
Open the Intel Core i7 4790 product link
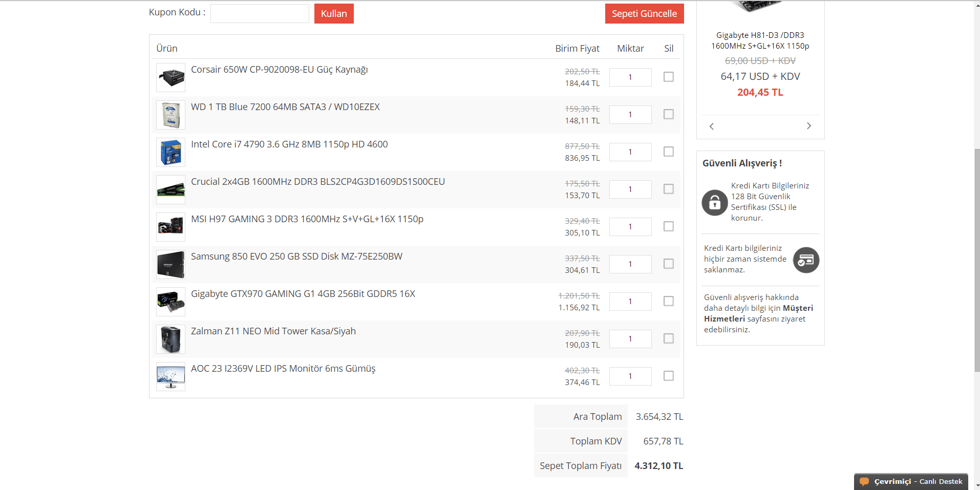tap(289, 144)
